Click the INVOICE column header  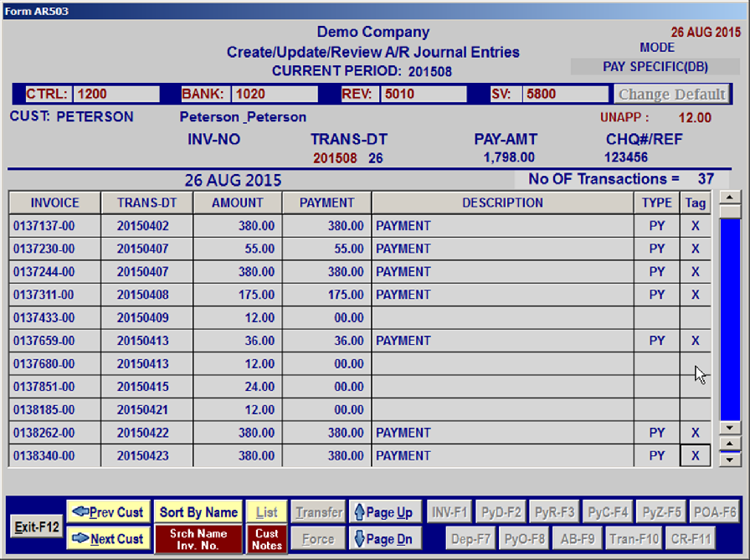pos(54,203)
